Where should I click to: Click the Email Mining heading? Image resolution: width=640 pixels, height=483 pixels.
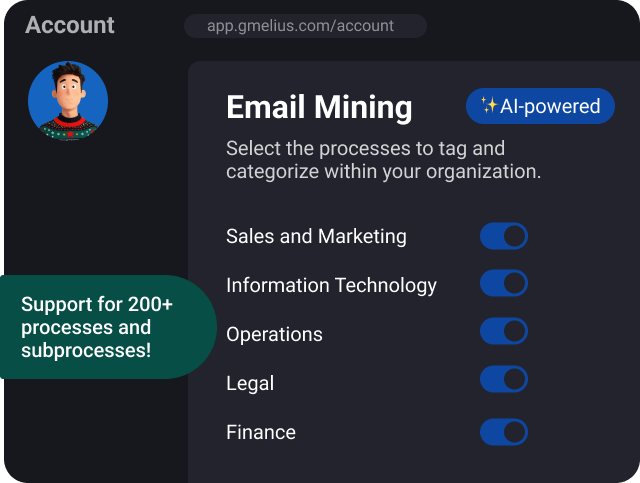click(x=319, y=107)
